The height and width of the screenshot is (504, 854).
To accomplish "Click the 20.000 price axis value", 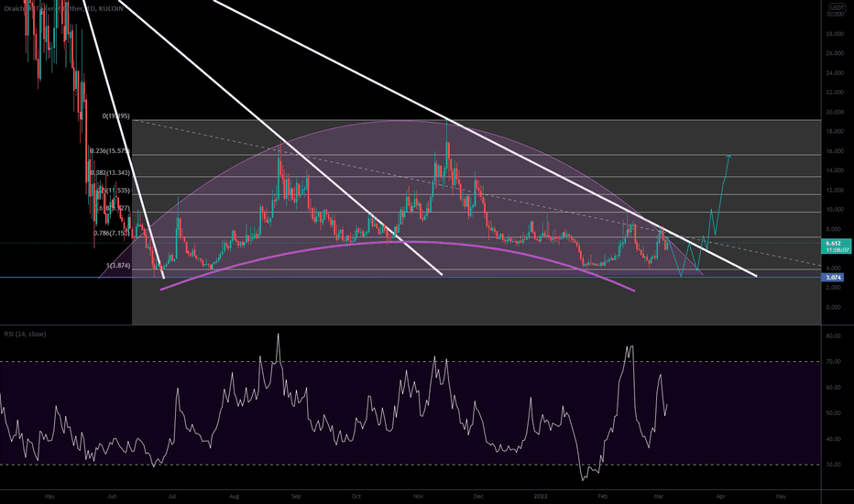I will (835, 112).
